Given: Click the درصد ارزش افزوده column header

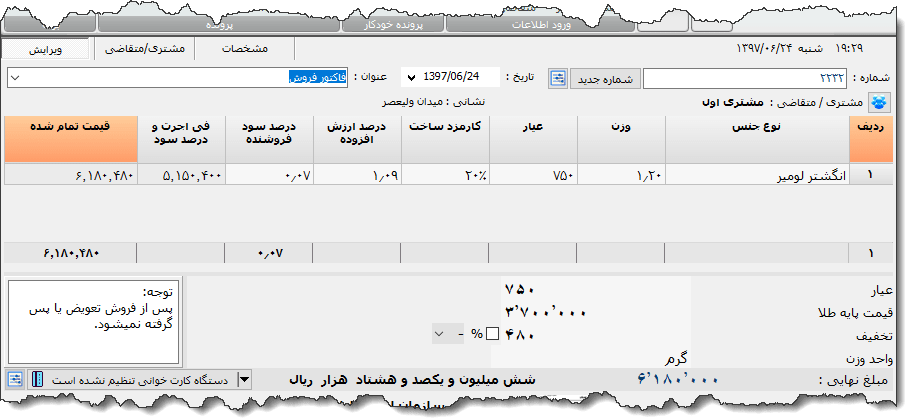Looking at the screenshot, I should tap(357, 139).
